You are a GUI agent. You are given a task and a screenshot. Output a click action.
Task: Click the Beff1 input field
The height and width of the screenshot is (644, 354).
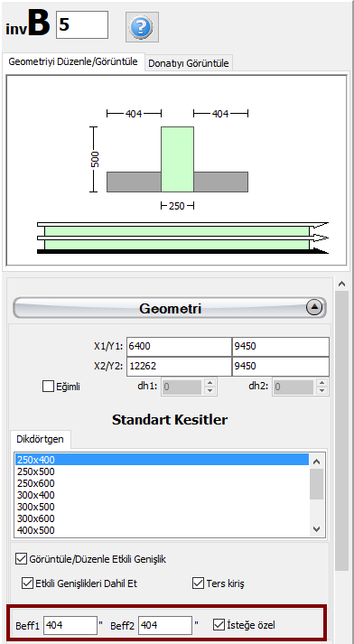[x=70, y=625]
